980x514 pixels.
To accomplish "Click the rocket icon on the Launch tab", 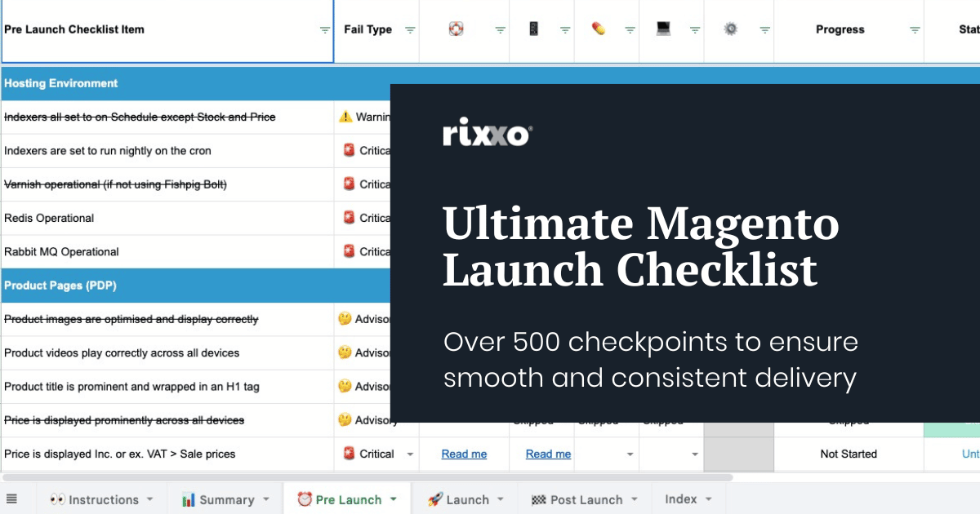I will [435, 498].
